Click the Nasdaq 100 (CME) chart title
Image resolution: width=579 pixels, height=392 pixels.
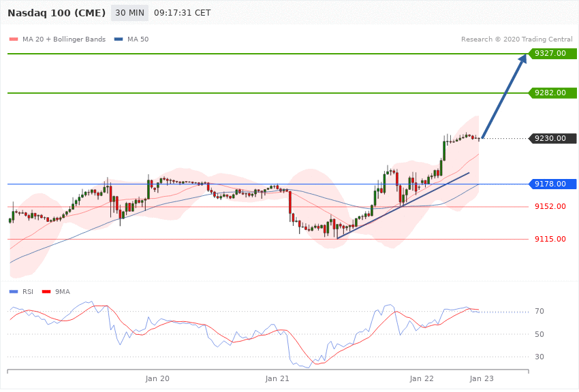tap(57, 13)
